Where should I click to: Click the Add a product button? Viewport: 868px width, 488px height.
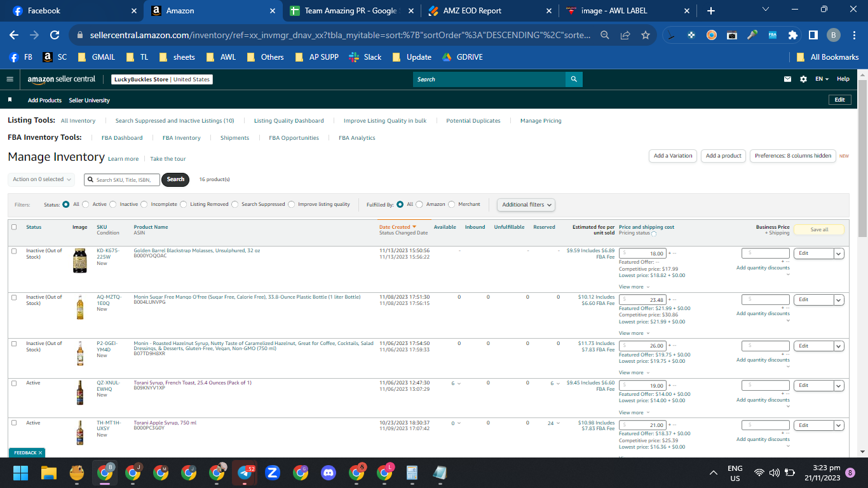coord(724,156)
